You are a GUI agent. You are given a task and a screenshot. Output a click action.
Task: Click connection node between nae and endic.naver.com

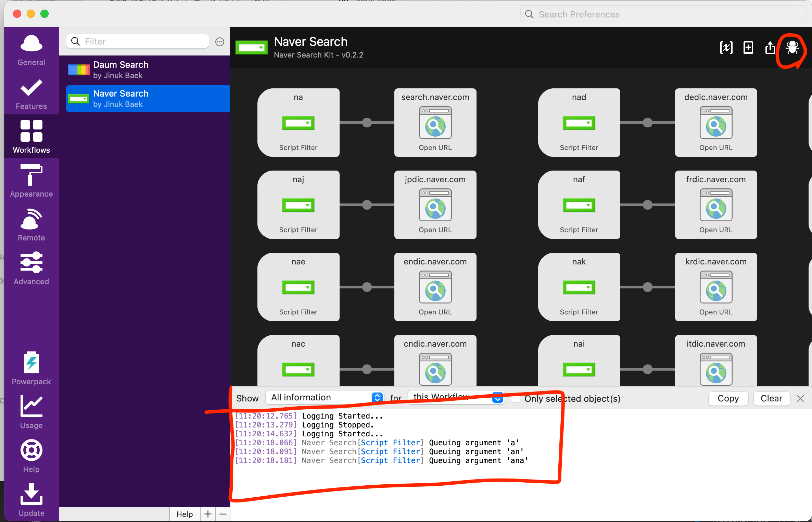click(x=367, y=287)
